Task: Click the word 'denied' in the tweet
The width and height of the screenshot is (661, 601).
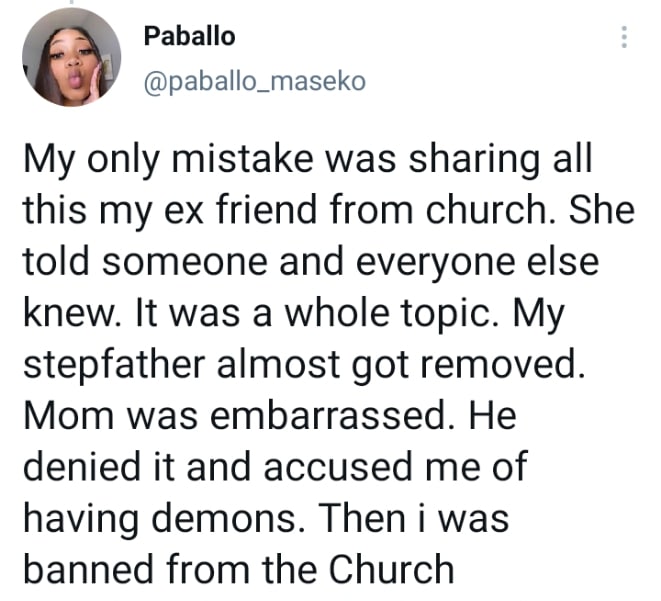Action: [x=82, y=466]
